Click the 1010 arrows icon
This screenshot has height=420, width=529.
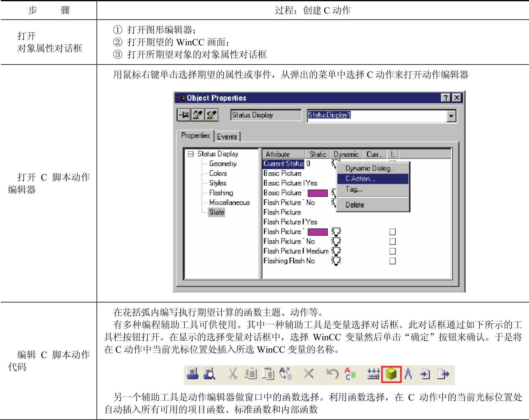tap(373, 374)
